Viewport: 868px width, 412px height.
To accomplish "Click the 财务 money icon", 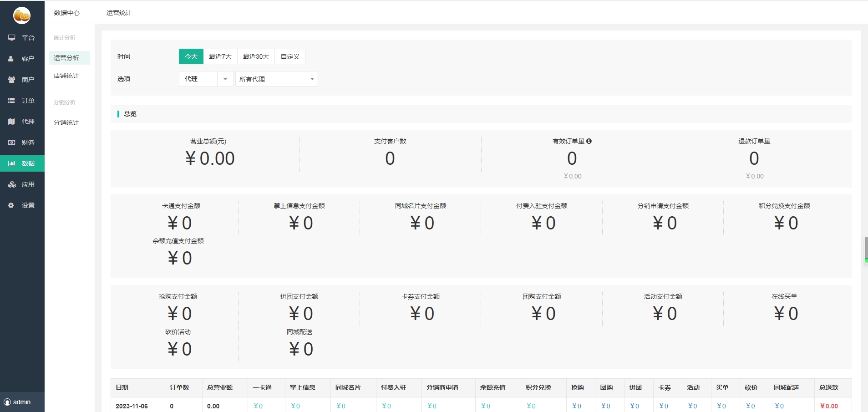I will click(12, 142).
